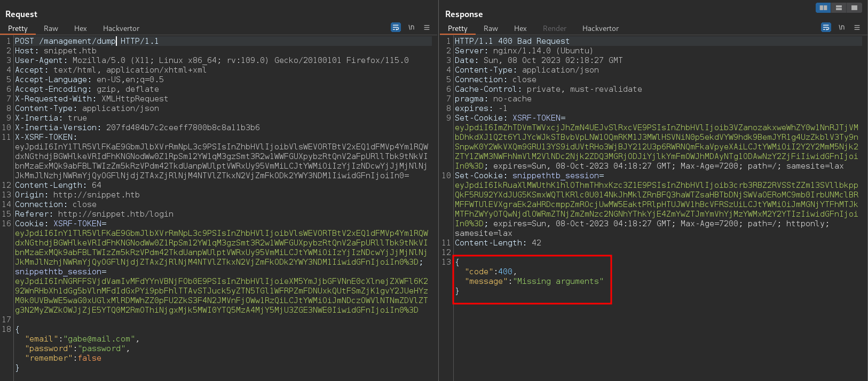868x381 pixels.
Task: Switch to top-bottom split layout icon
Action: point(839,7)
